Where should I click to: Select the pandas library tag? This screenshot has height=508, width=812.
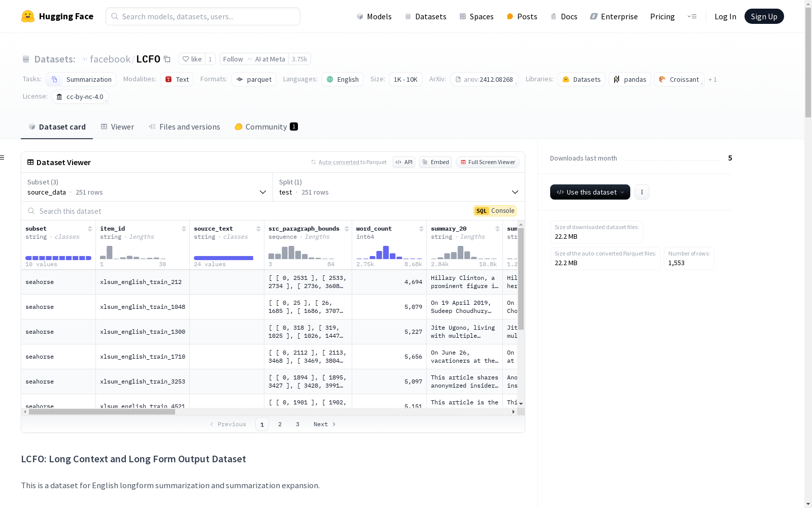click(630, 79)
